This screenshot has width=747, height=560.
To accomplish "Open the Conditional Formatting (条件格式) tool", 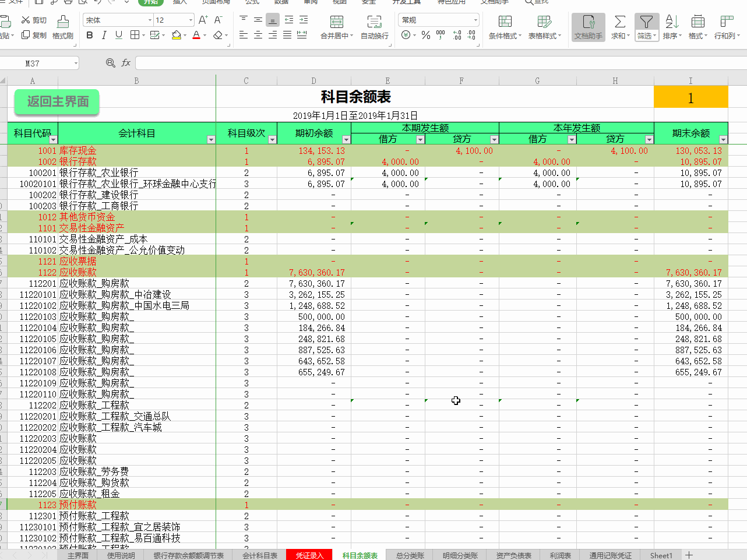I will pos(505,27).
